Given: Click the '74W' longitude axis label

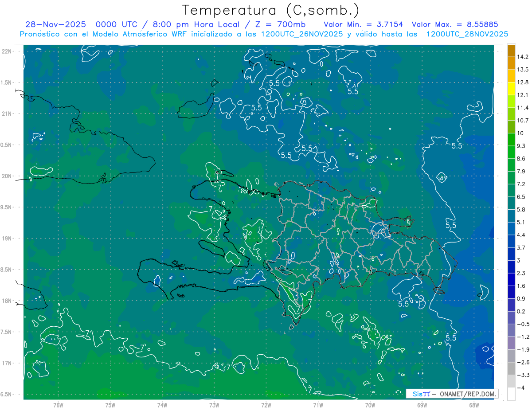Looking at the screenshot, I should click(x=162, y=405).
